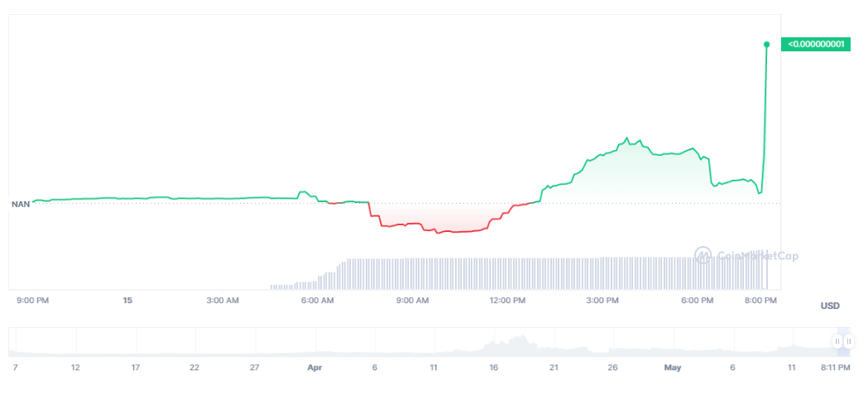Click the USD currency label
868x396 pixels.
click(x=830, y=307)
